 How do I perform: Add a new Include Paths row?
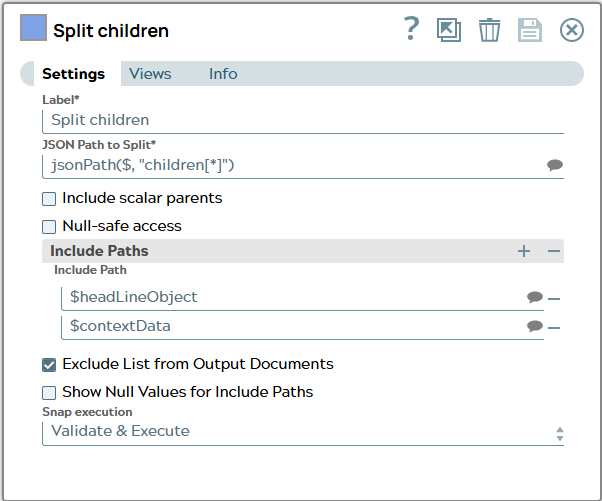point(524,251)
